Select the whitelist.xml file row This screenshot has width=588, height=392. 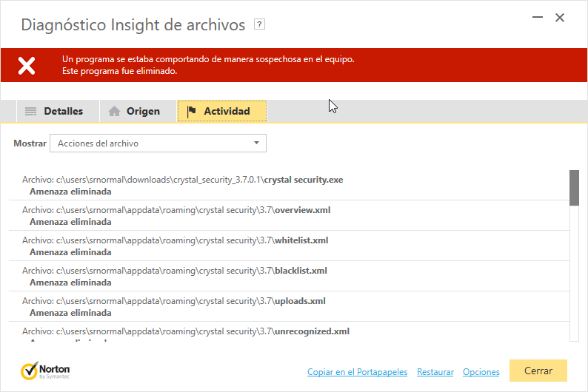coord(289,246)
